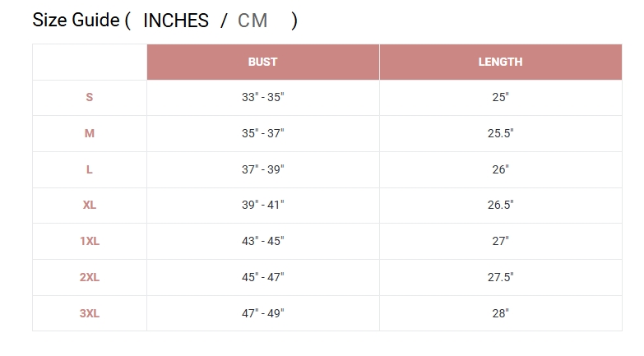This screenshot has width=644, height=356.
Task: Click length value 25.5"
Action: pos(501,133)
